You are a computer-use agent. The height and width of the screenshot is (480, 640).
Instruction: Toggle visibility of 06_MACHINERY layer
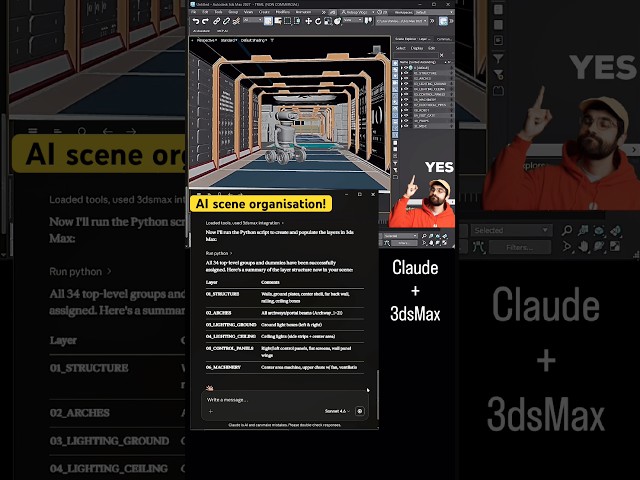(x=406, y=100)
